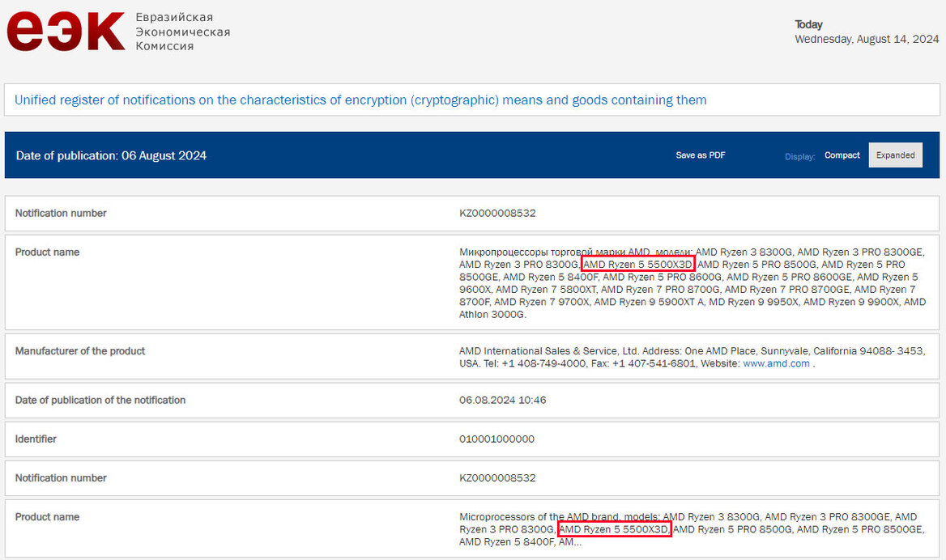This screenshot has height=560, width=946.
Task: Open the Unified register of notifications link
Action: click(360, 100)
